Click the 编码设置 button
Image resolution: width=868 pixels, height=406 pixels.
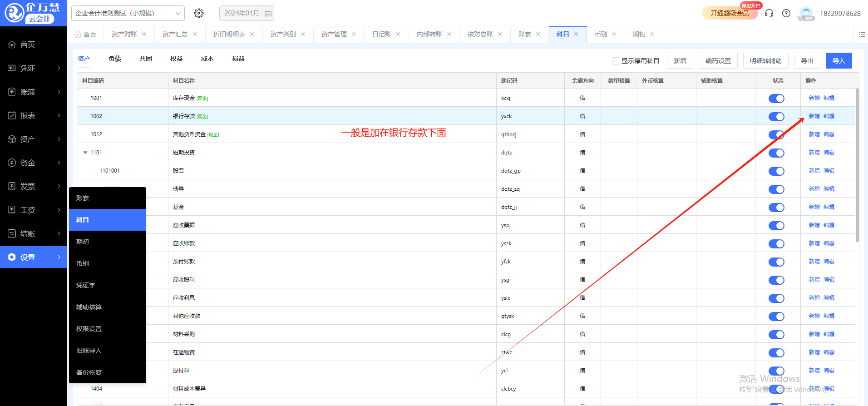[718, 61]
